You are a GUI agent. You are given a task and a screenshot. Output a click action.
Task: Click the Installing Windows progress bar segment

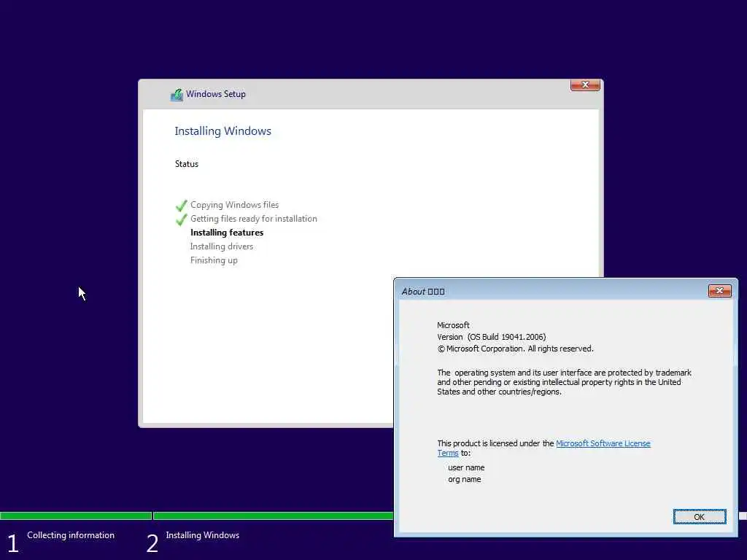pyautogui.click(x=274, y=516)
